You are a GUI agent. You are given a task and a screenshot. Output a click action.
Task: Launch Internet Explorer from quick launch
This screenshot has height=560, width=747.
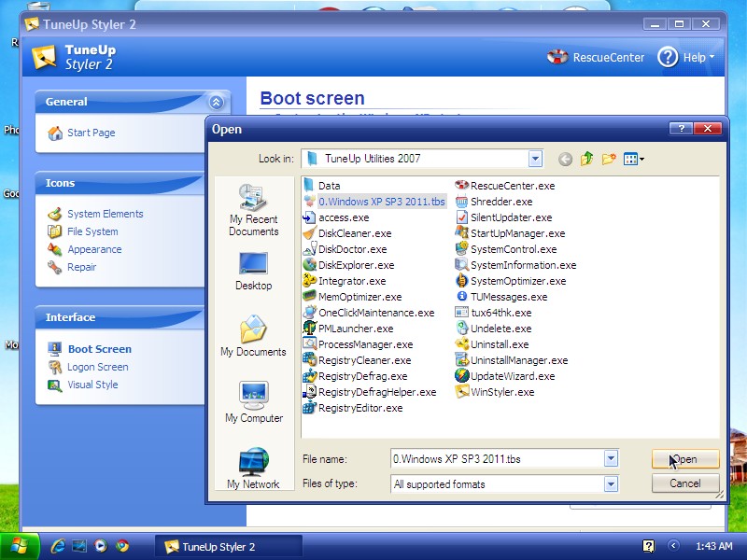pyautogui.click(x=58, y=546)
